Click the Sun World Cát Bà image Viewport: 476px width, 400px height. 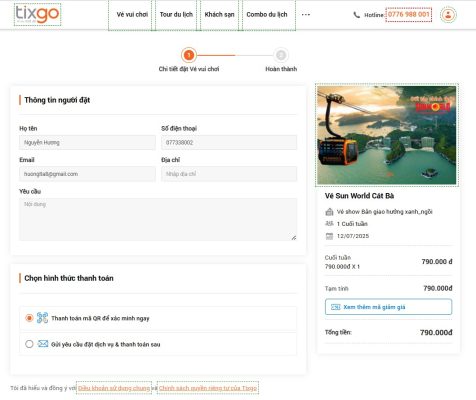387,135
